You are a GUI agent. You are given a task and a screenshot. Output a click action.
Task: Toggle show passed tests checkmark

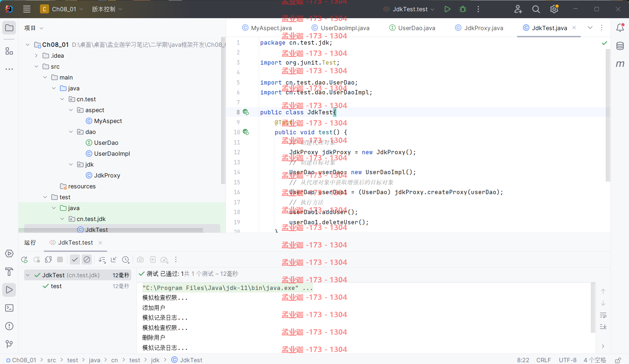coord(74,259)
